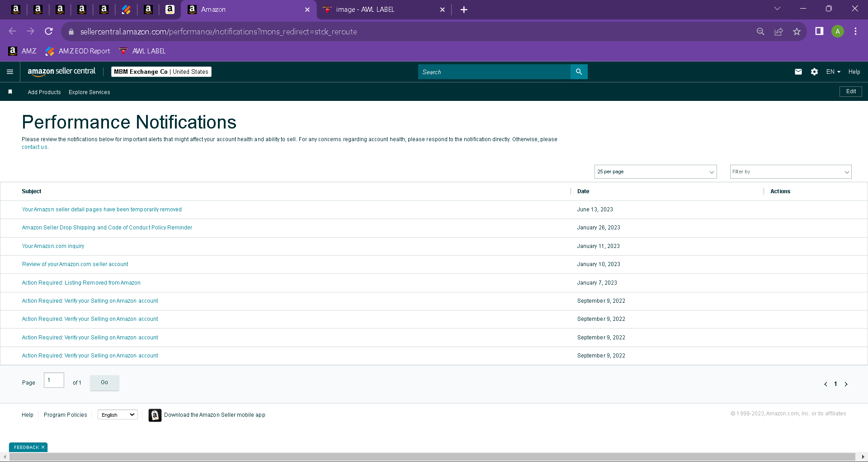Open the tab search chevron

point(778,9)
